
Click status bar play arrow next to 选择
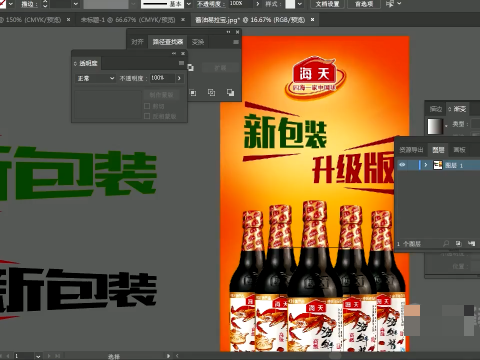(x=168, y=356)
